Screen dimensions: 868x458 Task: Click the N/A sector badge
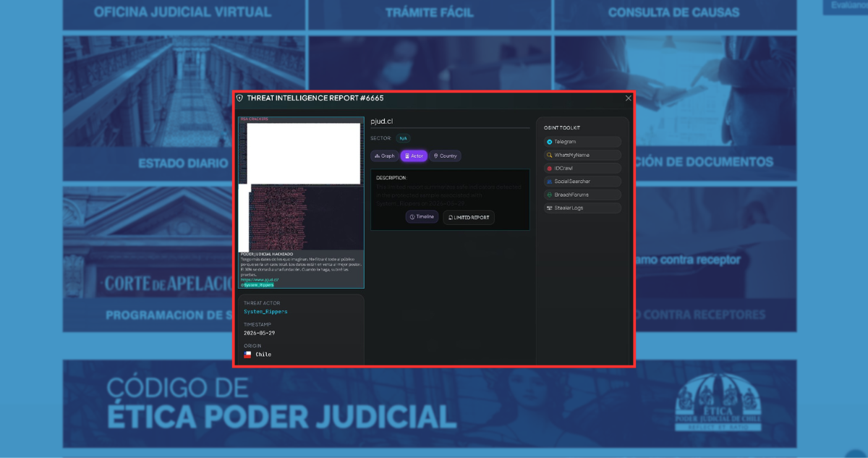pyautogui.click(x=403, y=138)
